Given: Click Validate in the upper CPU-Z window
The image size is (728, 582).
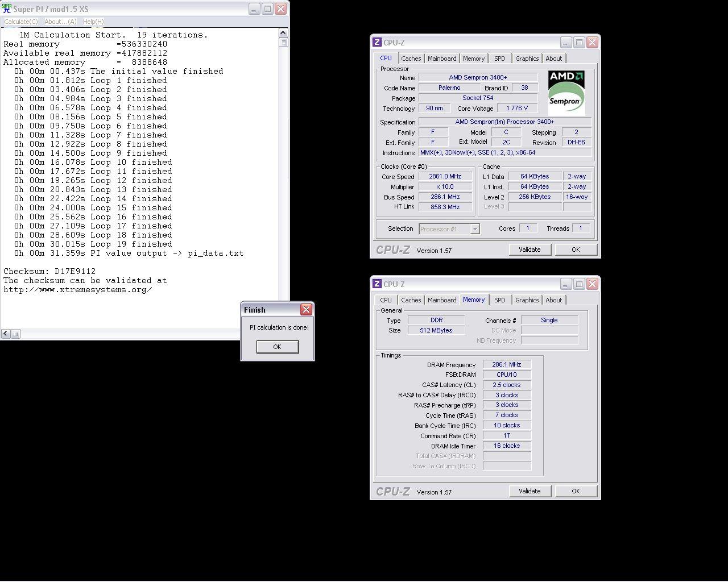Looking at the screenshot, I should click(530, 250).
